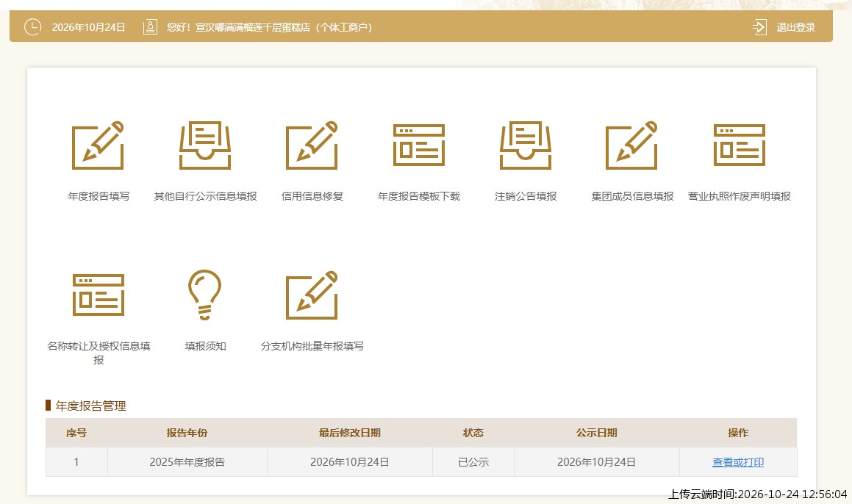
Task: Click the 年度报告模板下载 label
Action: click(419, 196)
